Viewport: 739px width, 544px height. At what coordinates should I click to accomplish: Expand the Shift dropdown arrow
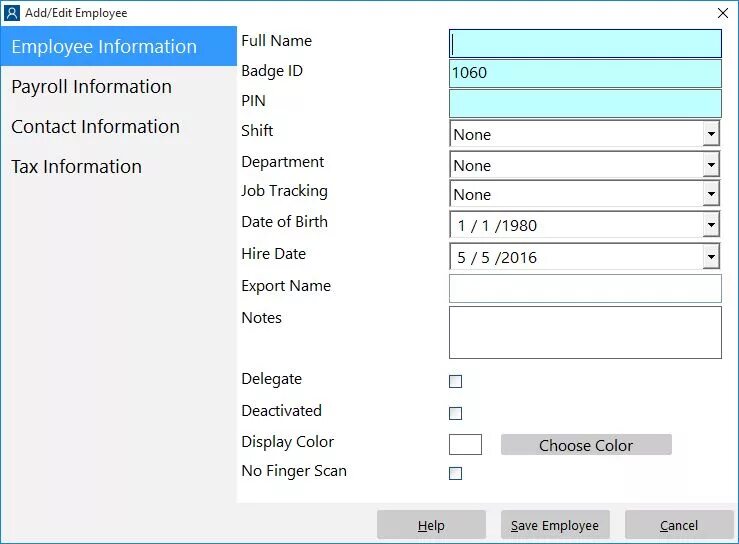pyautogui.click(x=711, y=134)
